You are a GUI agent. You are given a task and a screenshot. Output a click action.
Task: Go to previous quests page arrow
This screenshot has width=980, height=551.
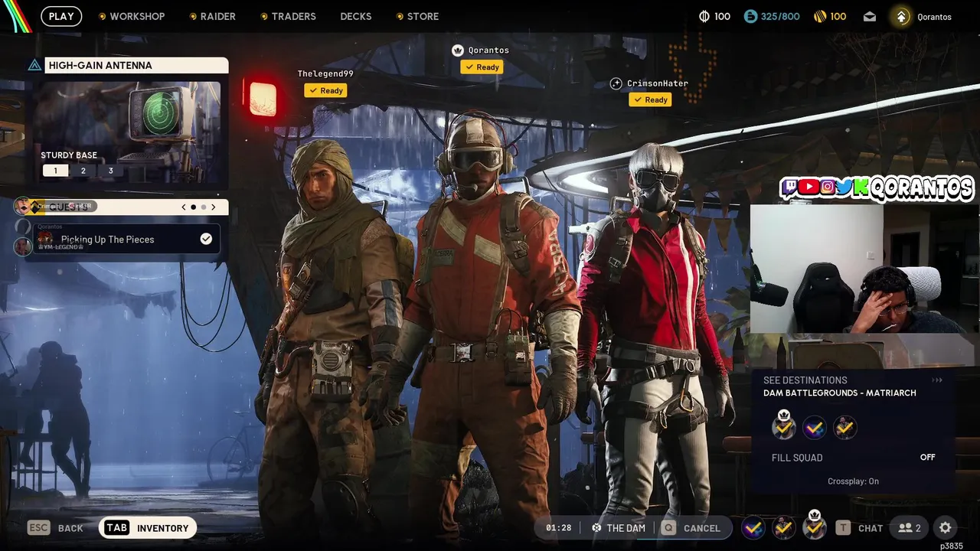click(184, 207)
